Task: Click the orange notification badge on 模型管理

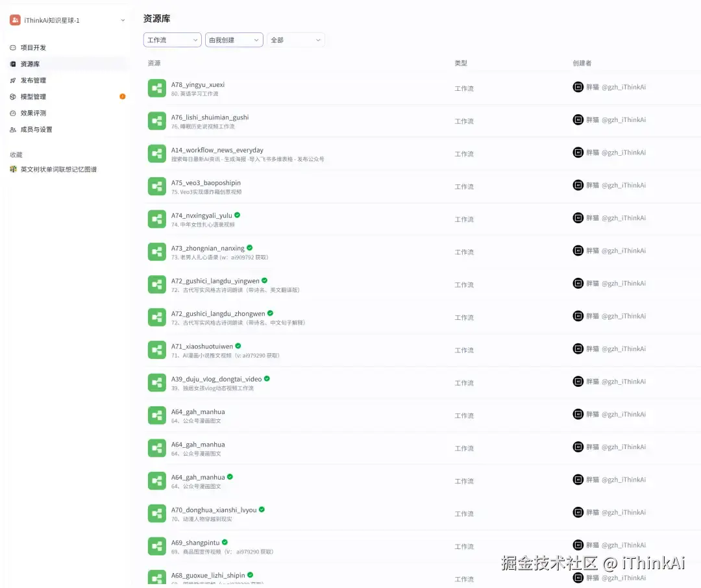Action: pos(123,97)
